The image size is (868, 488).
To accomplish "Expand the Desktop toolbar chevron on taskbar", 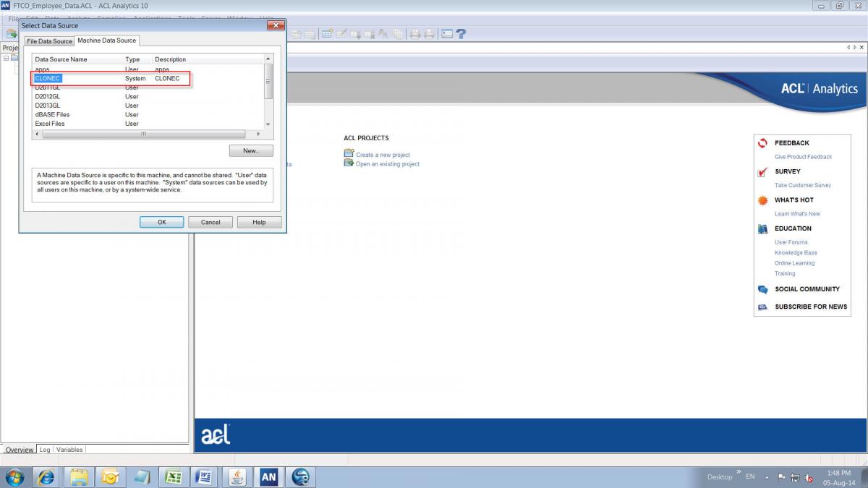I will 739,472.
